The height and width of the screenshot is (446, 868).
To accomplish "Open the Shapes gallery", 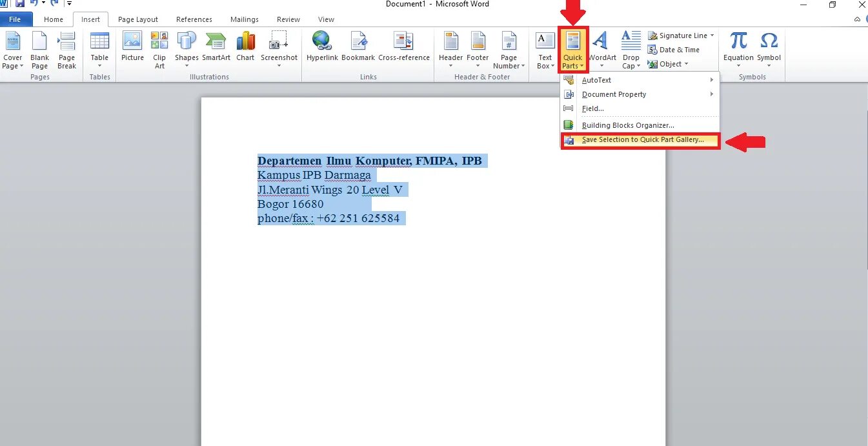I will point(187,50).
